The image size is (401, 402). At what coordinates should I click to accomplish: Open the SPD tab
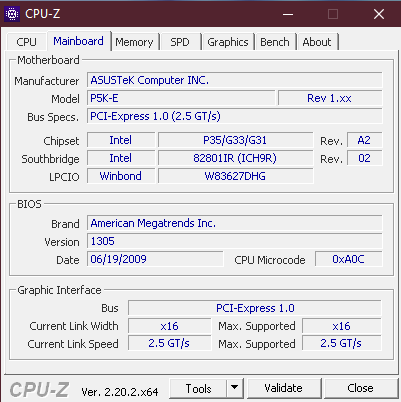pyautogui.click(x=180, y=42)
